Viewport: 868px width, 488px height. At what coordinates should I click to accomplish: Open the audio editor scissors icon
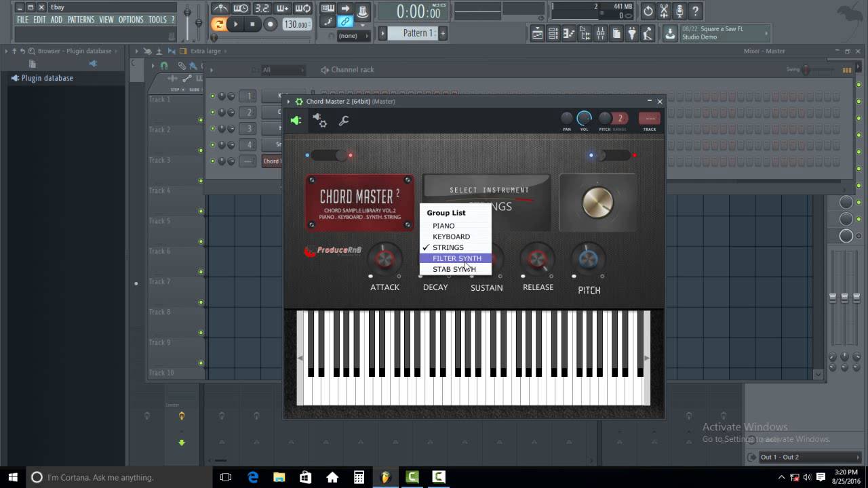tap(664, 11)
